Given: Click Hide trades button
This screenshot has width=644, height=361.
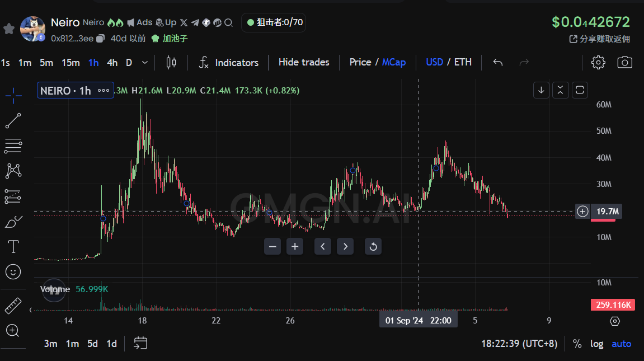Looking at the screenshot, I should 304,62.
